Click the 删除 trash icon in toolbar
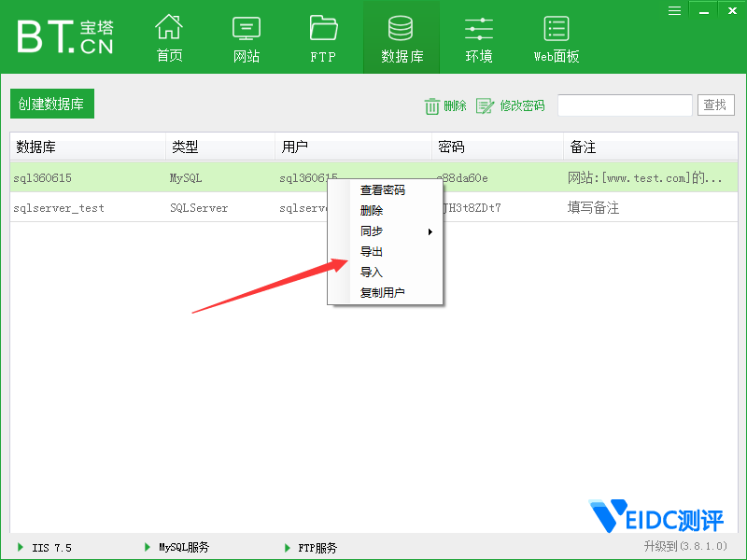 point(432,106)
